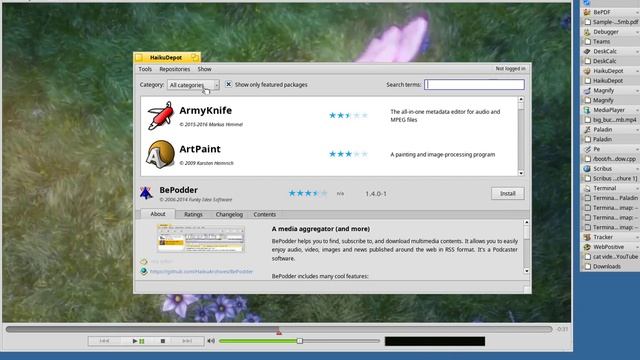This screenshot has height=360, width=640.
Task: Click the ArmyKnife package icon
Action: point(160,116)
